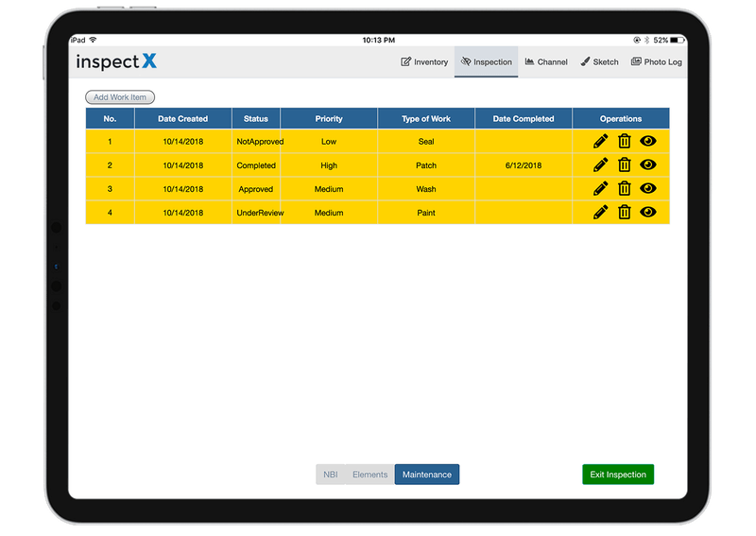Sort by Date Created column header

pyautogui.click(x=182, y=119)
